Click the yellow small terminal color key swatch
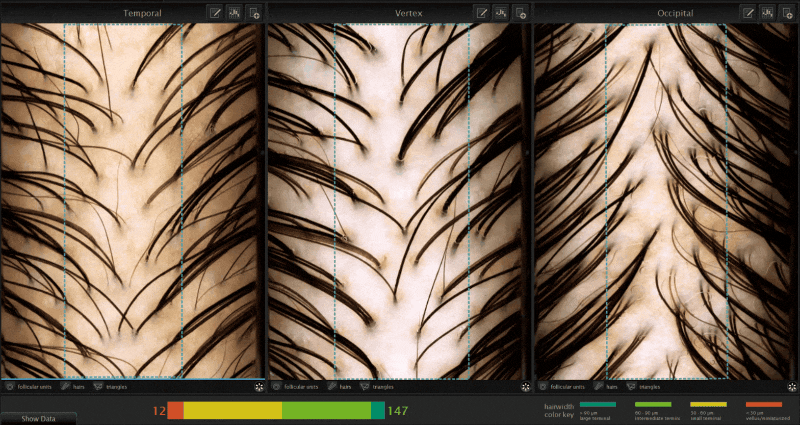This screenshot has width=800, height=425. point(708,405)
